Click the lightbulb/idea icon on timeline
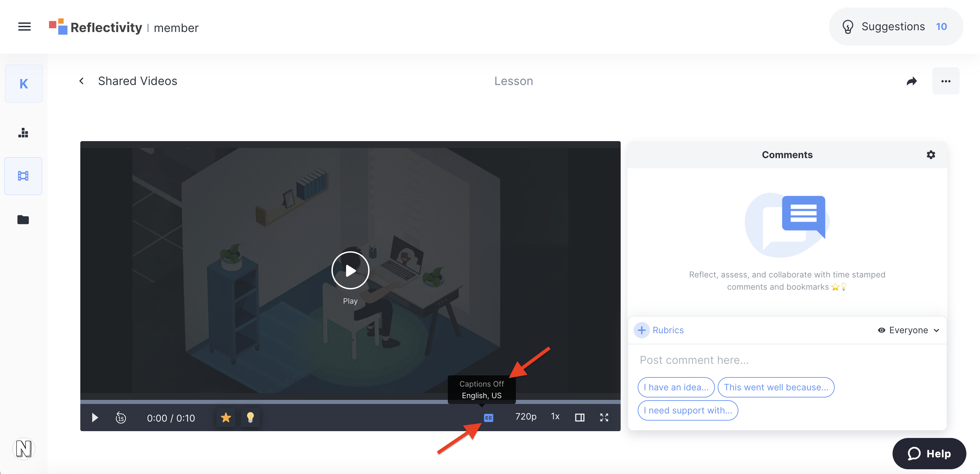 (x=250, y=417)
